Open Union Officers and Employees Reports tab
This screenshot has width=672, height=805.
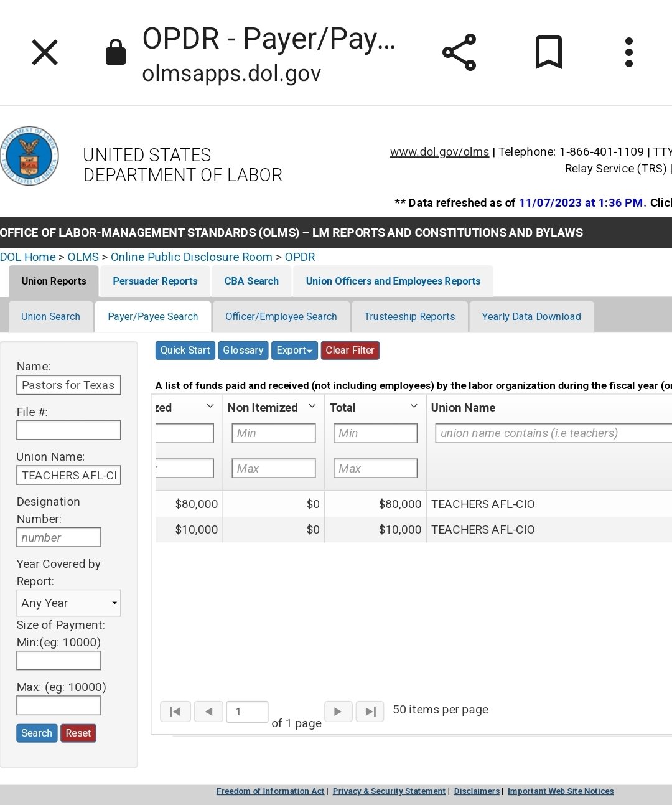[393, 281]
